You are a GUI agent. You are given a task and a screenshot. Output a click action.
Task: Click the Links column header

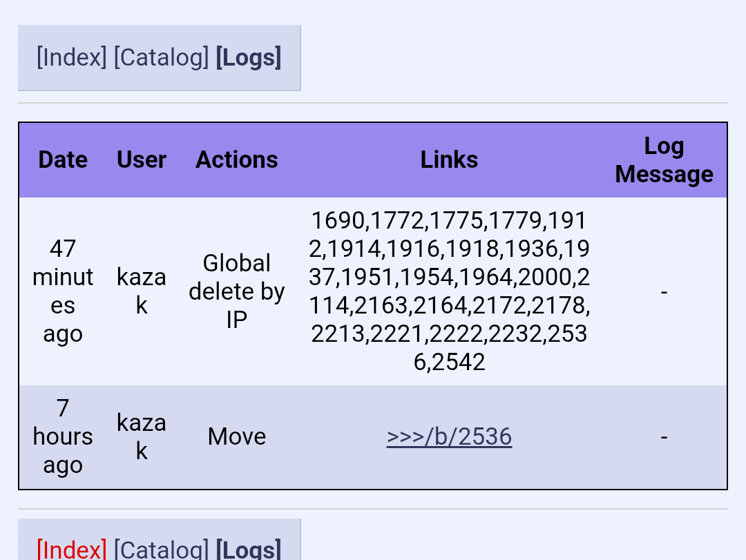449,160
